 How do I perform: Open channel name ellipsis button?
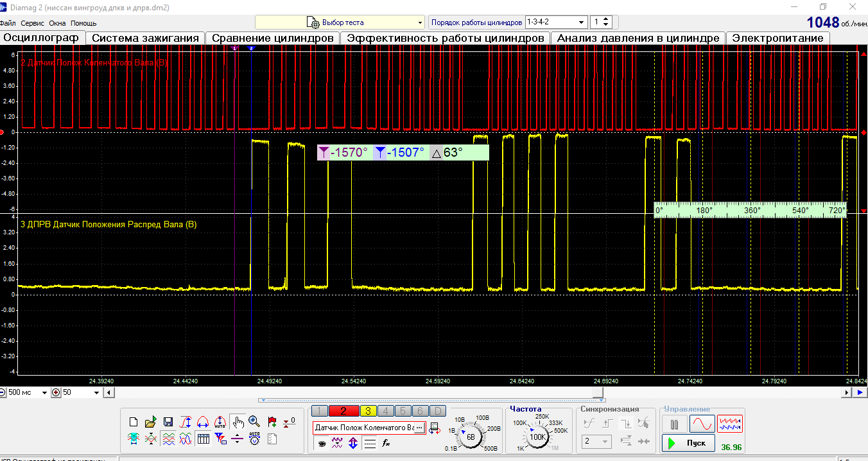coord(419,428)
